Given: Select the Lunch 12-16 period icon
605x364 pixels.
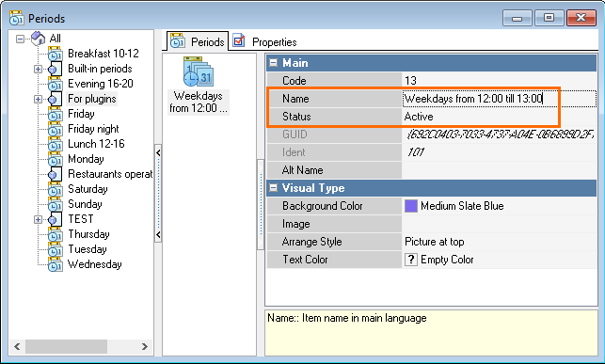Looking at the screenshot, I should (x=56, y=144).
